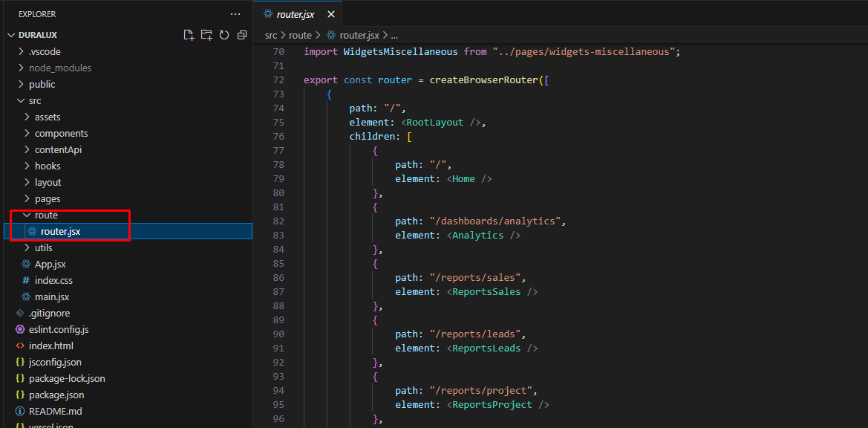This screenshot has height=428, width=868.
Task: Collapse the src folder
Action: click(x=21, y=101)
